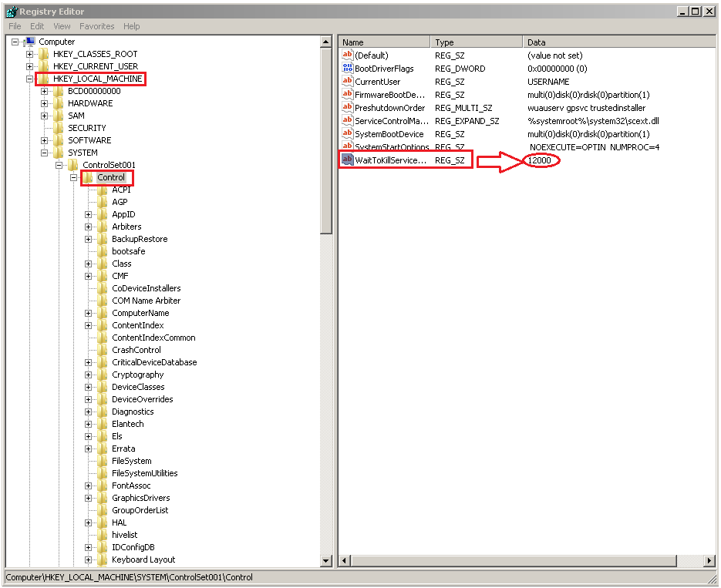The height and width of the screenshot is (588, 721).
Task: Click the Computer root icon
Action: click(30, 42)
